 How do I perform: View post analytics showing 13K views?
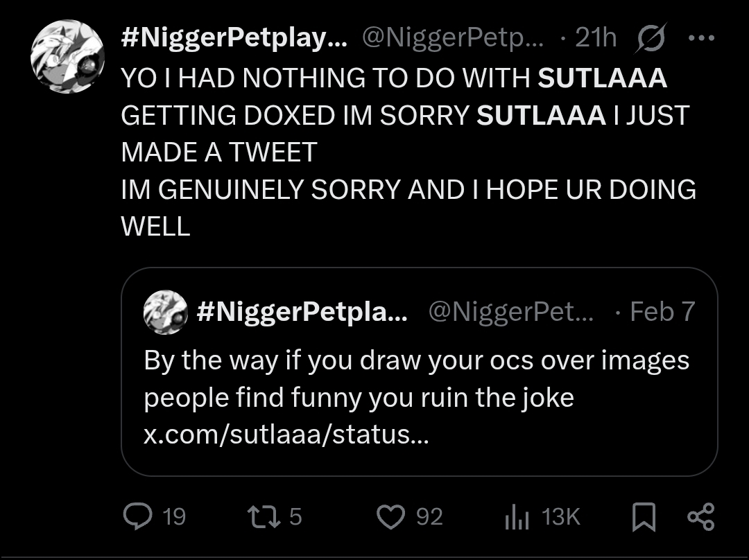[515, 516]
